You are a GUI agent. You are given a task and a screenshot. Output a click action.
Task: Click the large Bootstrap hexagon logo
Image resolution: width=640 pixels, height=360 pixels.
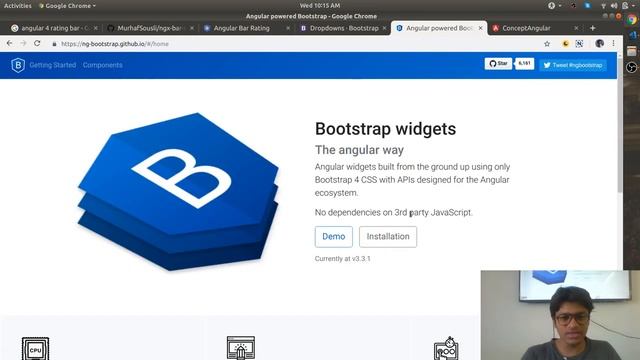[178, 191]
